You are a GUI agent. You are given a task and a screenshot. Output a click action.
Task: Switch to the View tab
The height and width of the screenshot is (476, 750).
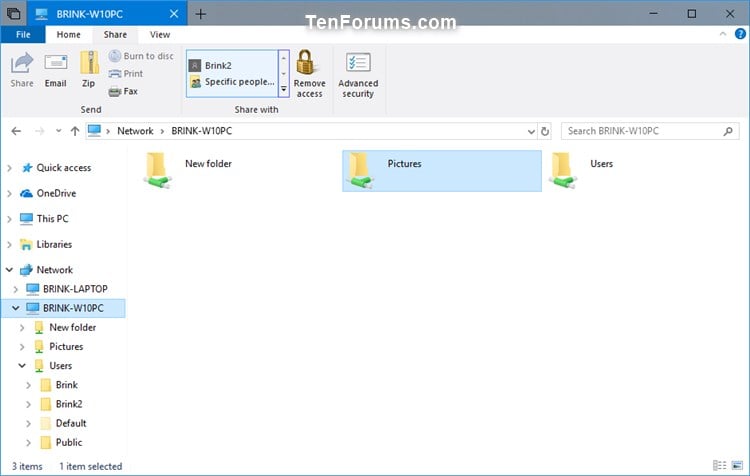(x=160, y=34)
